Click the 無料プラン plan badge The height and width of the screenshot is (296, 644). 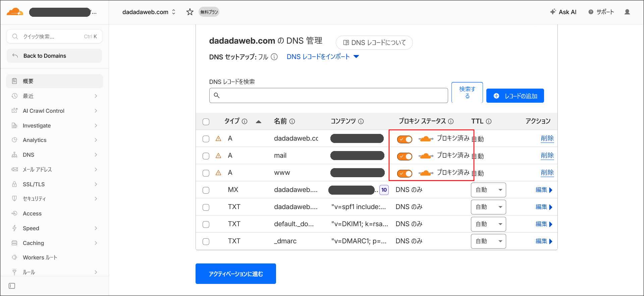pos(209,12)
